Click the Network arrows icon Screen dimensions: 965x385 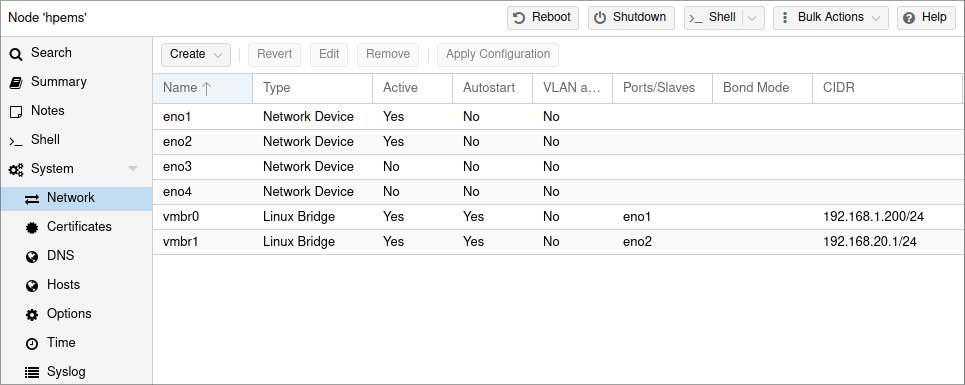(31, 199)
